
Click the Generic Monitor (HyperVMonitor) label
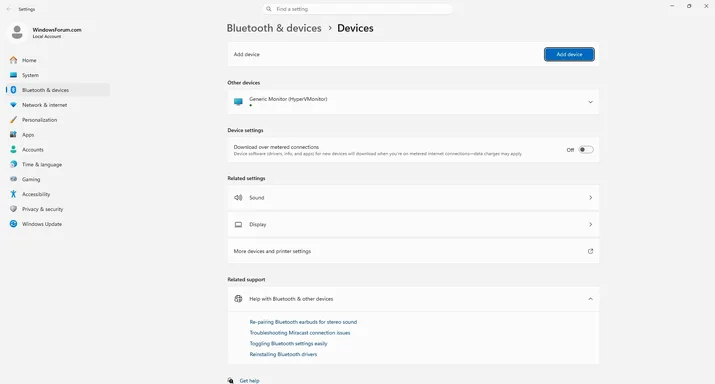pos(288,99)
